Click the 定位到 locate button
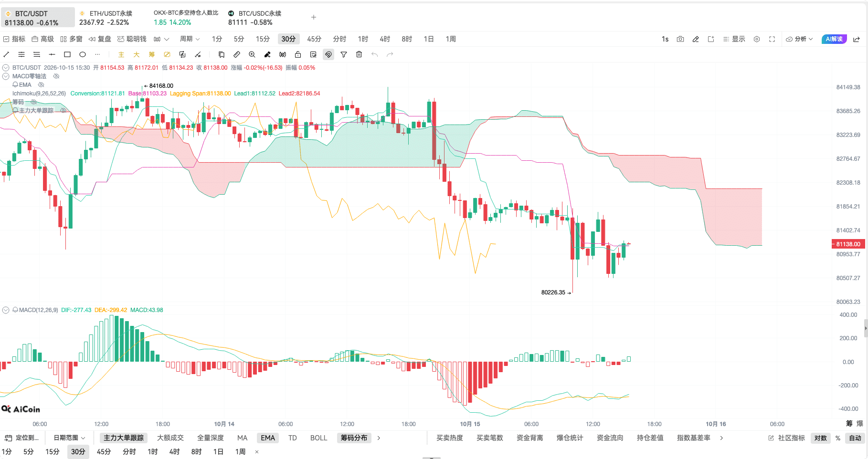 click(22, 438)
